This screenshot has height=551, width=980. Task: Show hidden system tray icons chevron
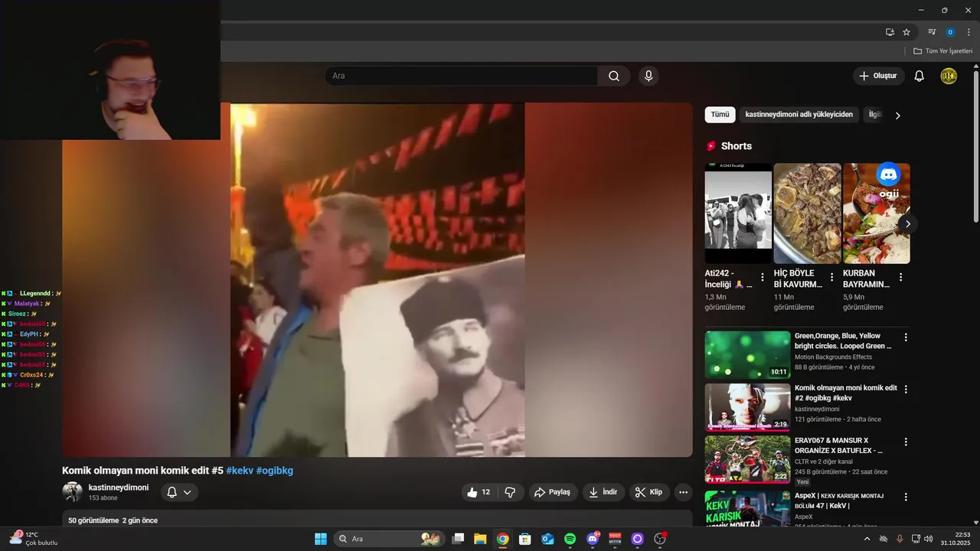point(867,539)
